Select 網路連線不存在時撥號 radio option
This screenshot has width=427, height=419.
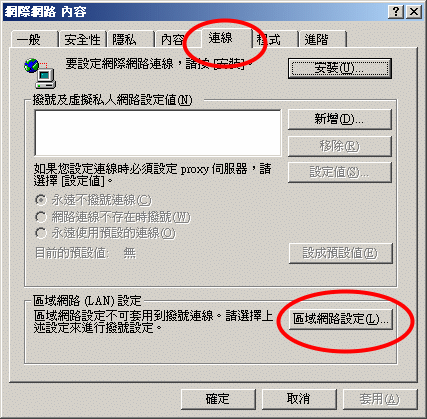coord(41,217)
